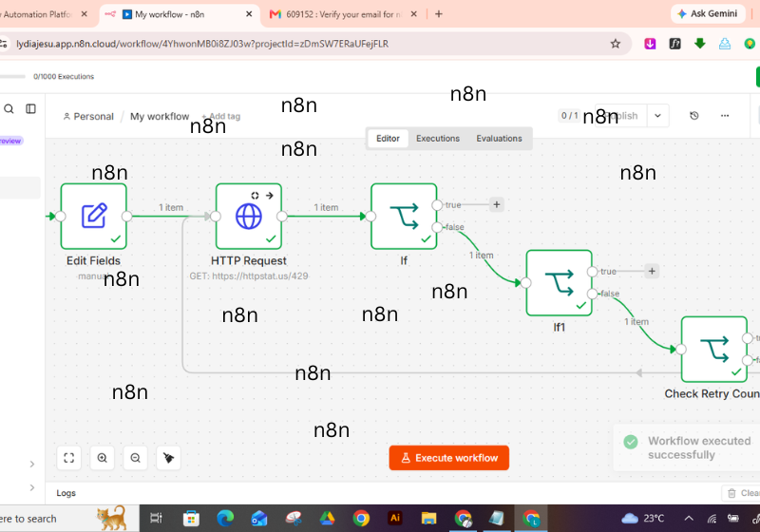Image resolution: width=760 pixels, height=532 pixels.
Task: Fit workflow to view on canvas
Action: pyautogui.click(x=68, y=458)
